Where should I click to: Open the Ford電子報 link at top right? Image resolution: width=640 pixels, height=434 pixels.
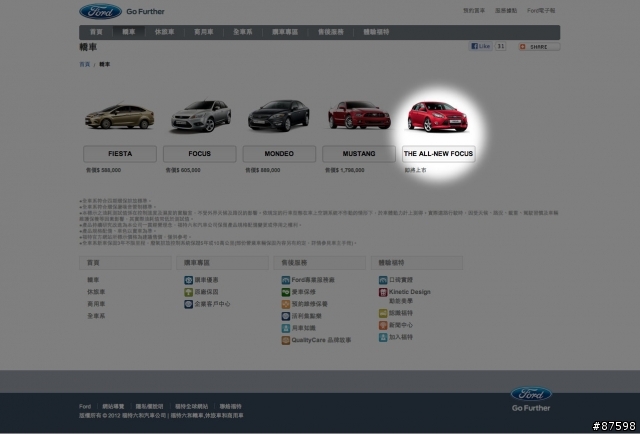click(541, 11)
